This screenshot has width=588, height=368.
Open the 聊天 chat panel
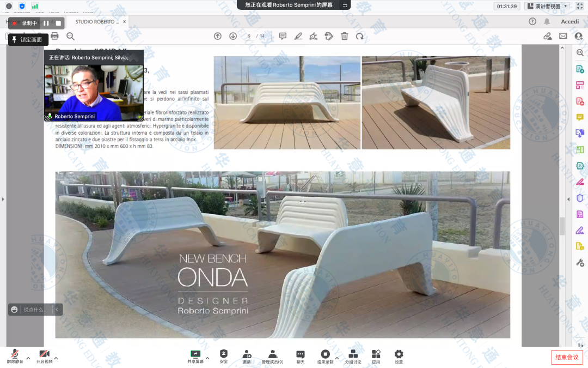(301, 357)
